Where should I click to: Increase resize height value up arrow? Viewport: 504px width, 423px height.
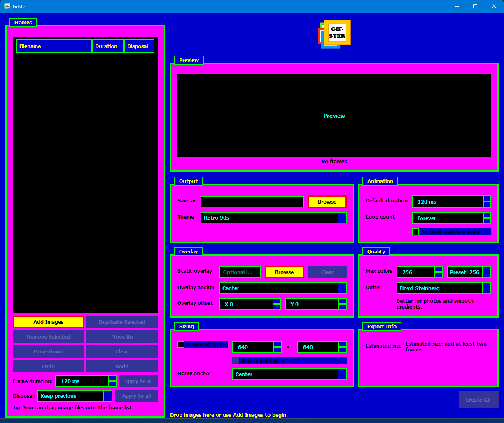click(343, 344)
